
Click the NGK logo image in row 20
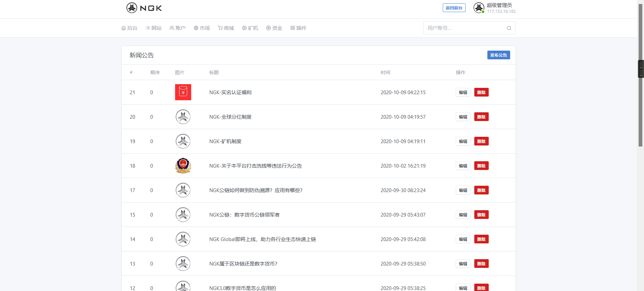[183, 117]
